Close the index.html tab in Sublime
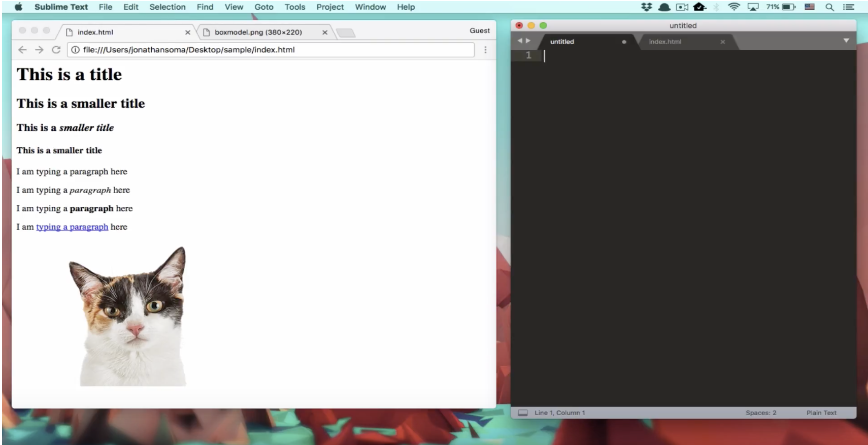The width and height of the screenshot is (868, 445). pyautogui.click(x=722, y=42)
